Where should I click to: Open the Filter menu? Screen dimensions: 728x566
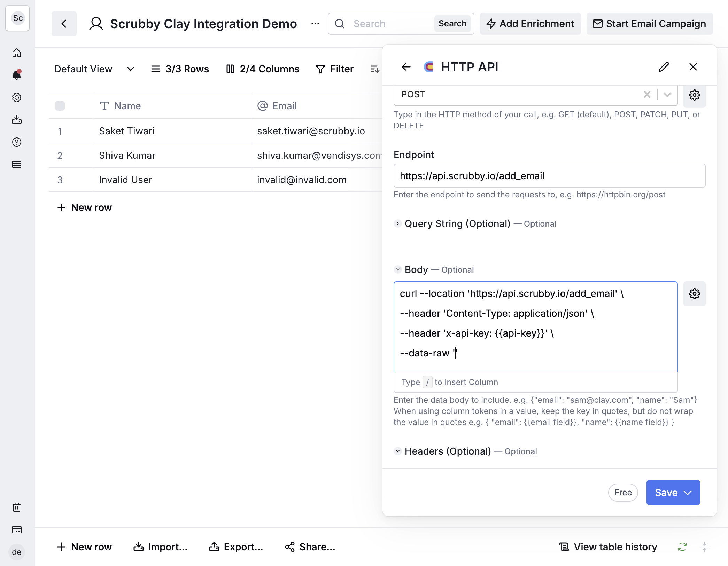coord(335,69)
